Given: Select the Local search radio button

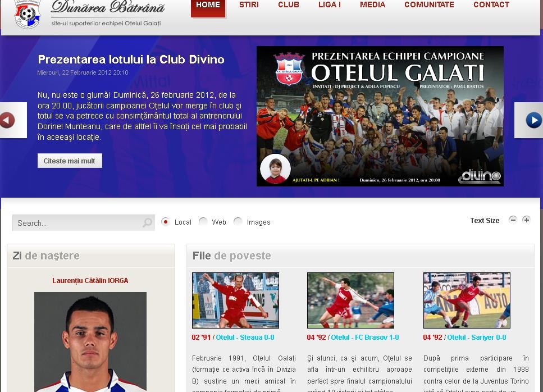Looking at the screenshot, I should [166, 222].
